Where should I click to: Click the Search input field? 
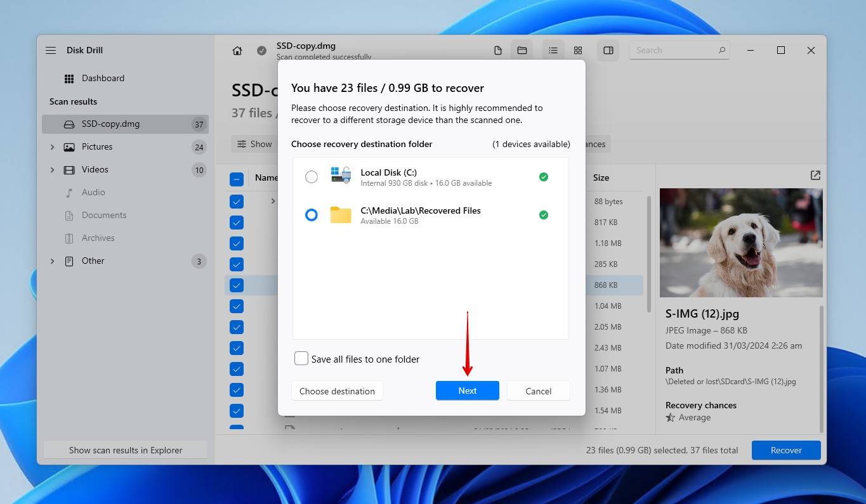[x=679, y=50]
